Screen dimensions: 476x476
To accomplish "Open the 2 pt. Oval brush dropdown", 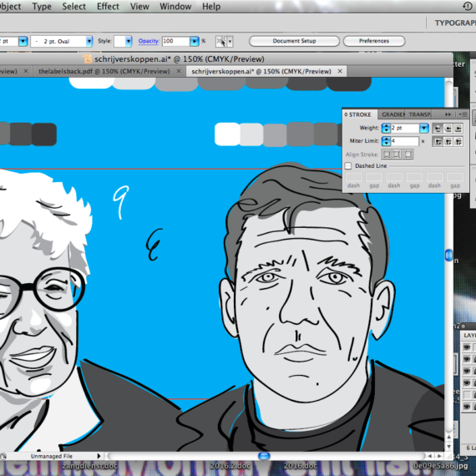I will (89, 41).
